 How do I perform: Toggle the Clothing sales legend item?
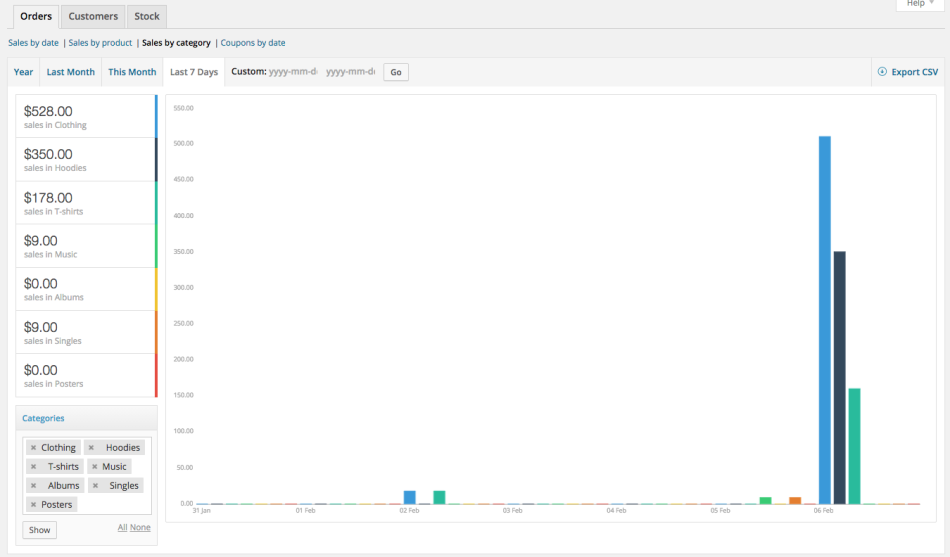point(86,116)
